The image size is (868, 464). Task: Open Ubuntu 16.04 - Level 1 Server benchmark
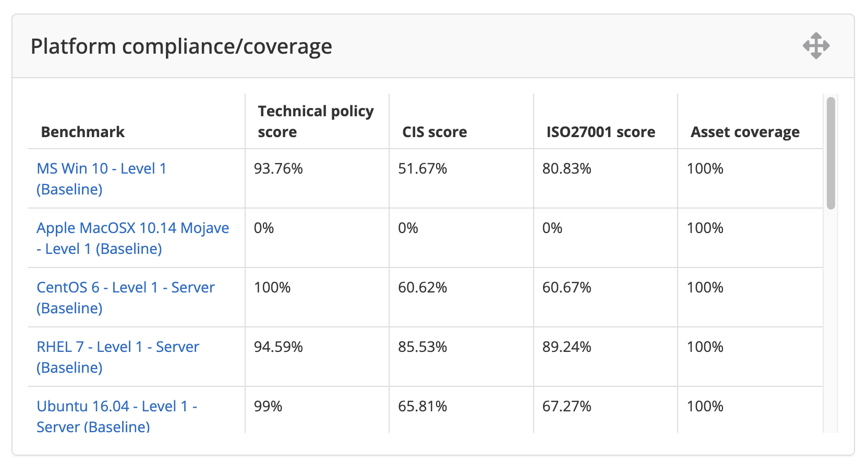pos(116,407)
